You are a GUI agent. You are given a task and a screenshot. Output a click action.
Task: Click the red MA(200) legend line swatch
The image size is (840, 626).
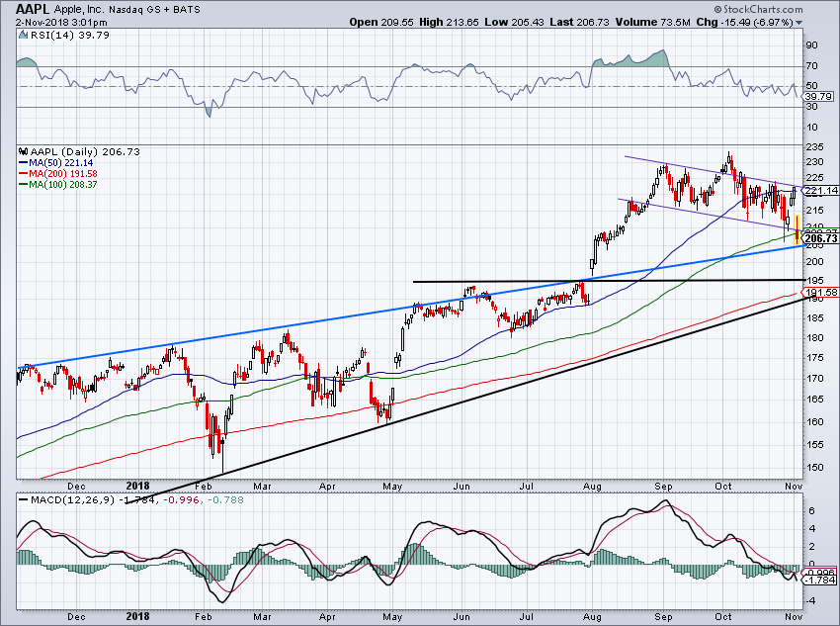[x=23, y=174]
